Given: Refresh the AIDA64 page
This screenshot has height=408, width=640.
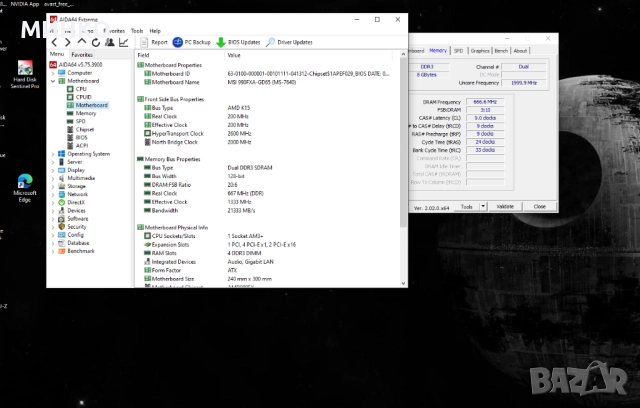Looking at the screenshot, I should point(96,42).
